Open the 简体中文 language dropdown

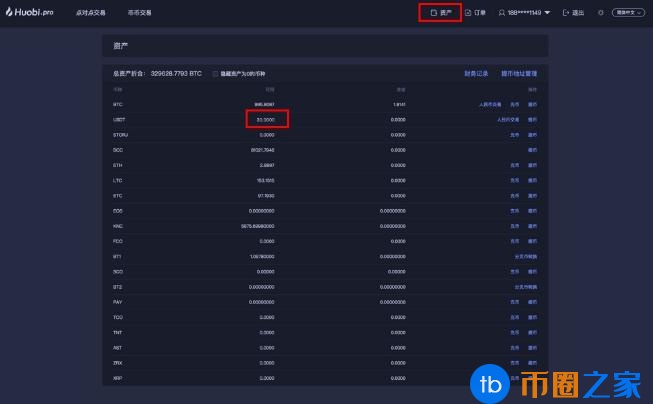pos(626,13)
